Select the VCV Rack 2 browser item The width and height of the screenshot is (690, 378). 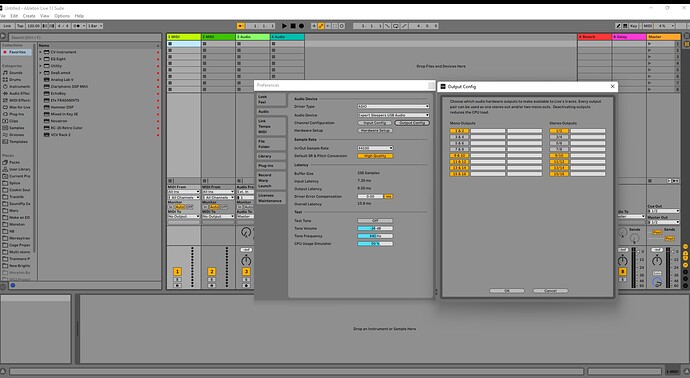point(60,135)
